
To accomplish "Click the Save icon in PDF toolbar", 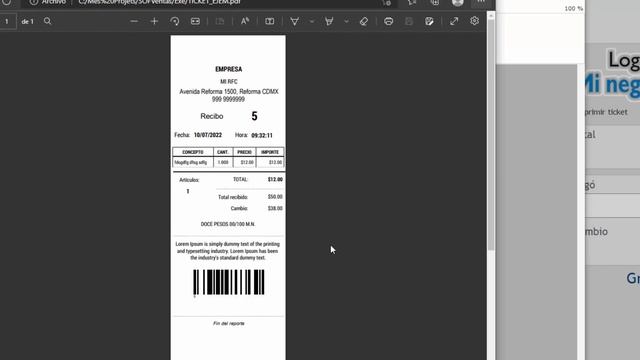I will (409, 21).
